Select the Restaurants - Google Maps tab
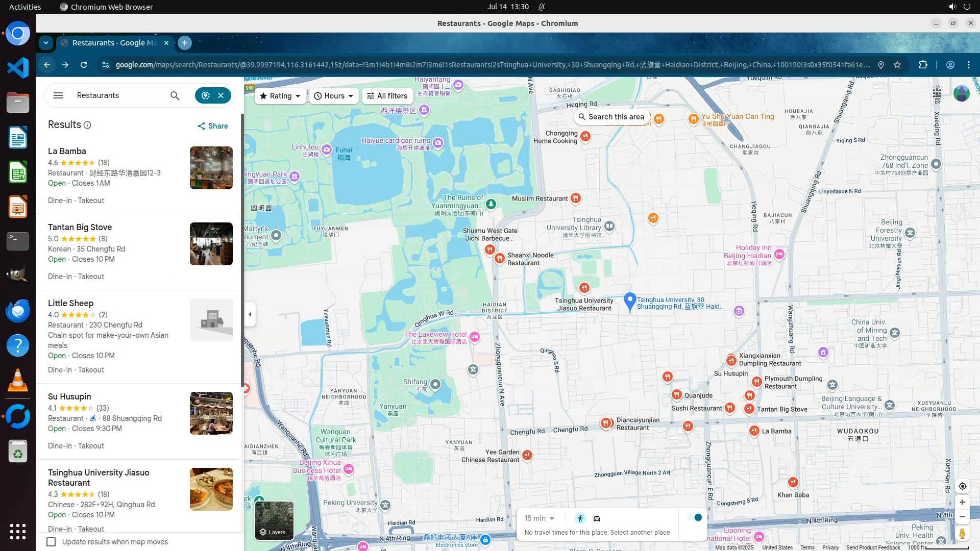 click(x=114, y=43)
